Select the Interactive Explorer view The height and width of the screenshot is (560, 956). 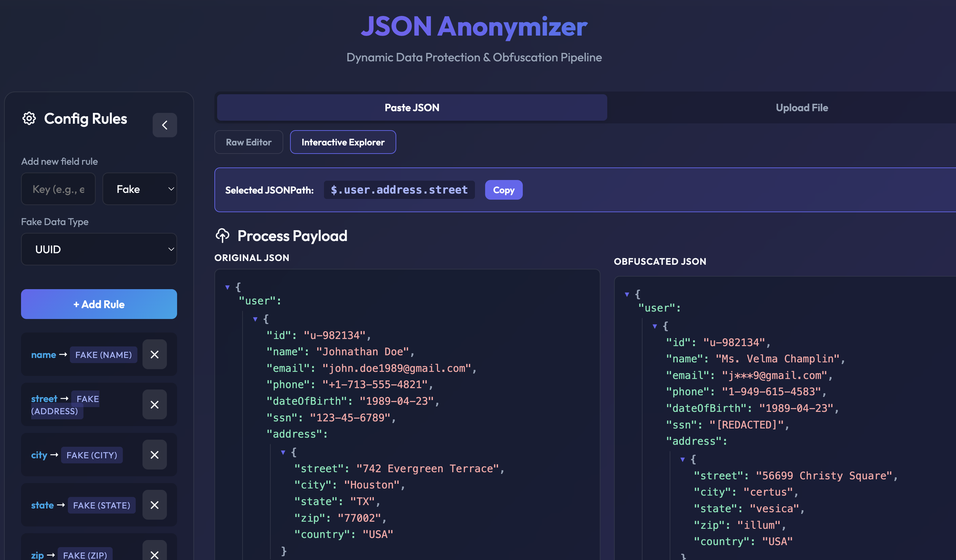(x=343, y=142)
